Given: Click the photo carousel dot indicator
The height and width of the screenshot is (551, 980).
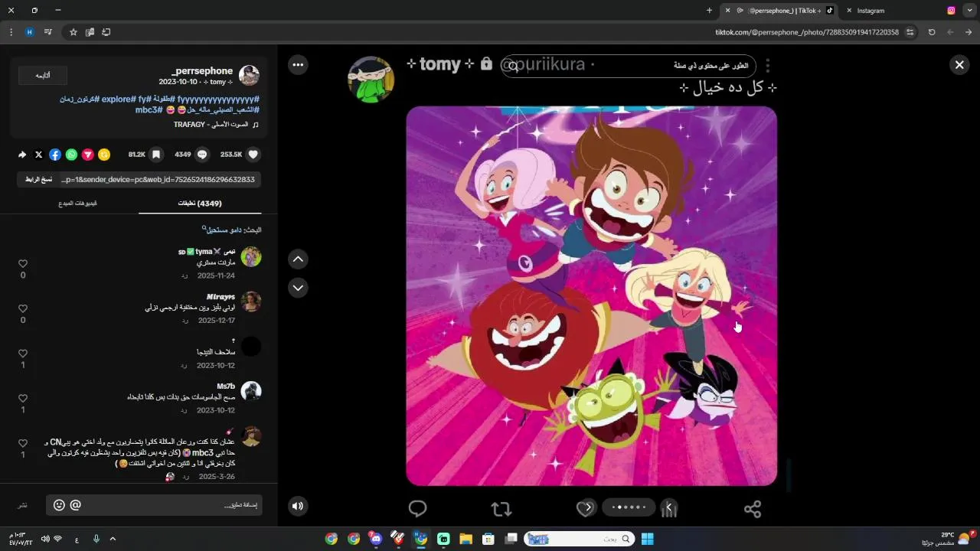Looking at the screenshot, I should 629,507.
